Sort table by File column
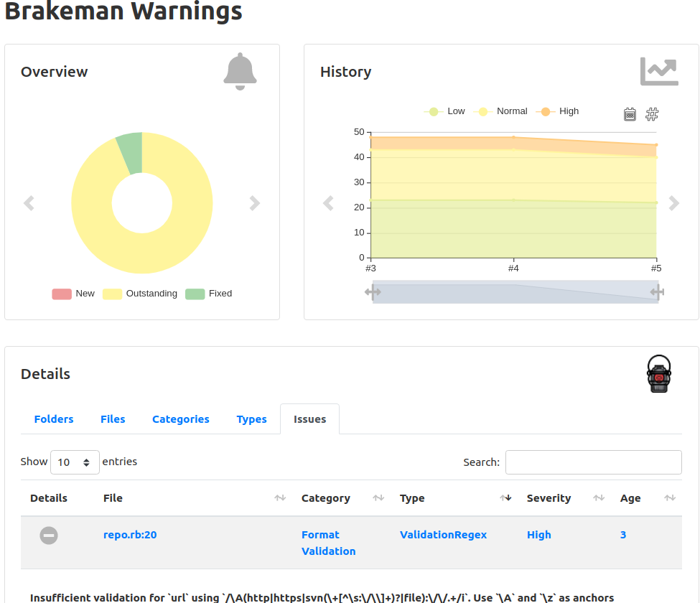 coord(195,498)
